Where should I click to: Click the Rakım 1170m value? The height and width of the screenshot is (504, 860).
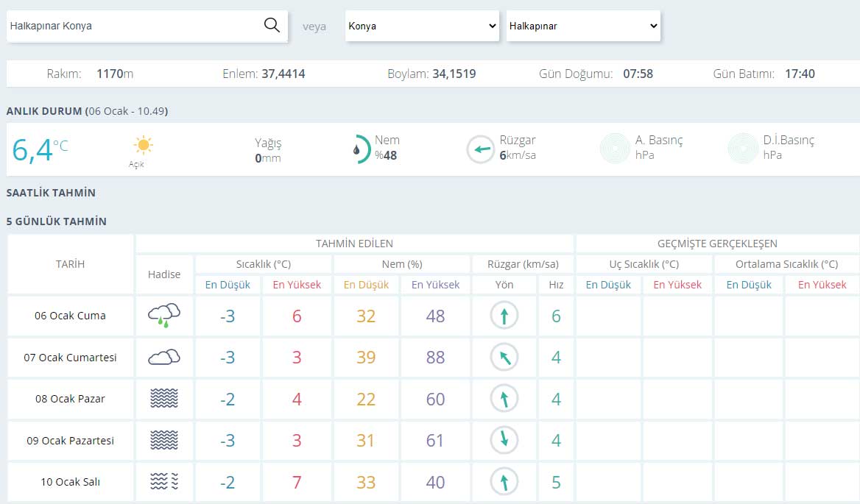coord(90,74)
